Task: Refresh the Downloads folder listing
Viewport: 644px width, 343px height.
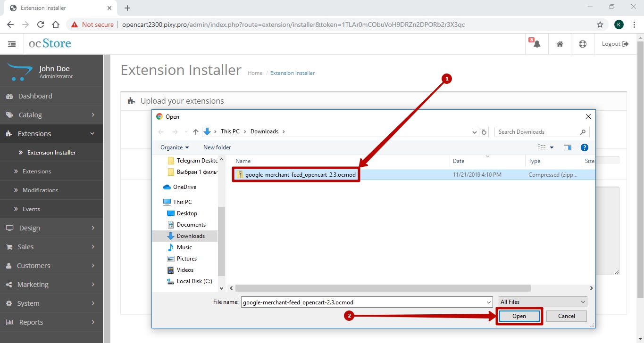Action: point(484,132)
